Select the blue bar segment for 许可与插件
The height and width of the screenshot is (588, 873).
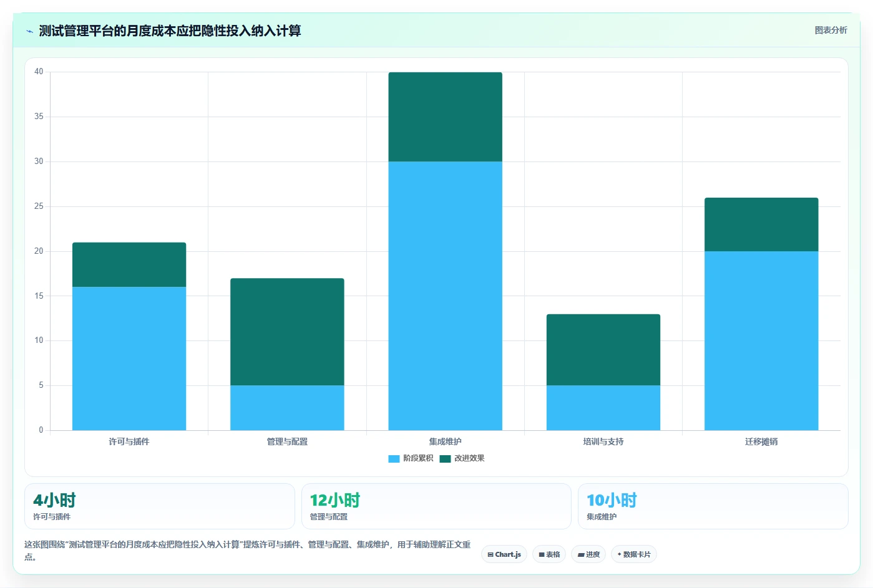(x=129, y=359)
